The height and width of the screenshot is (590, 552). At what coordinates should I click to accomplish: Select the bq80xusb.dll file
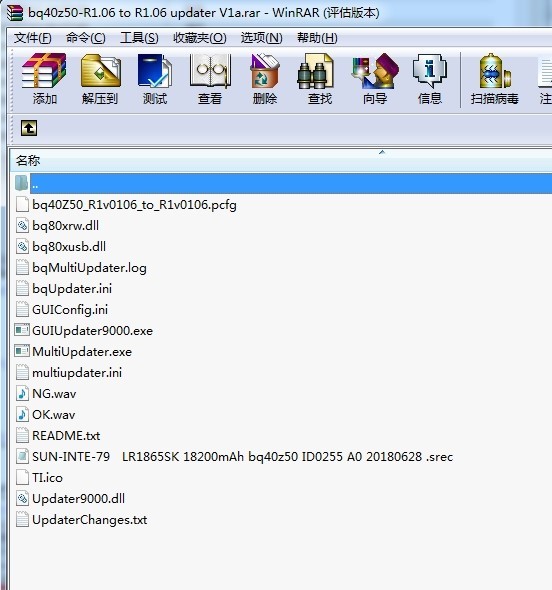69,247
